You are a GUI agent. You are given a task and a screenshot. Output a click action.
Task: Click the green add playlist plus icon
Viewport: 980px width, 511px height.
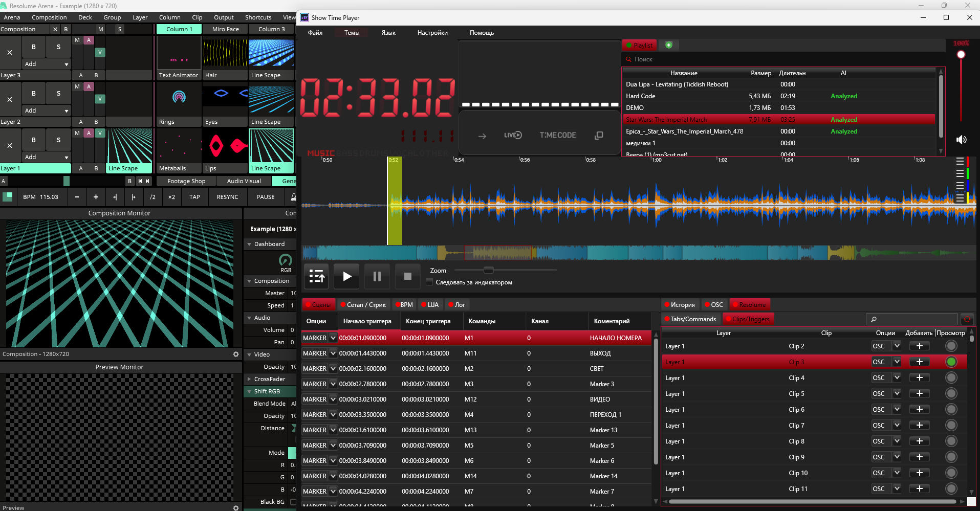668,45
